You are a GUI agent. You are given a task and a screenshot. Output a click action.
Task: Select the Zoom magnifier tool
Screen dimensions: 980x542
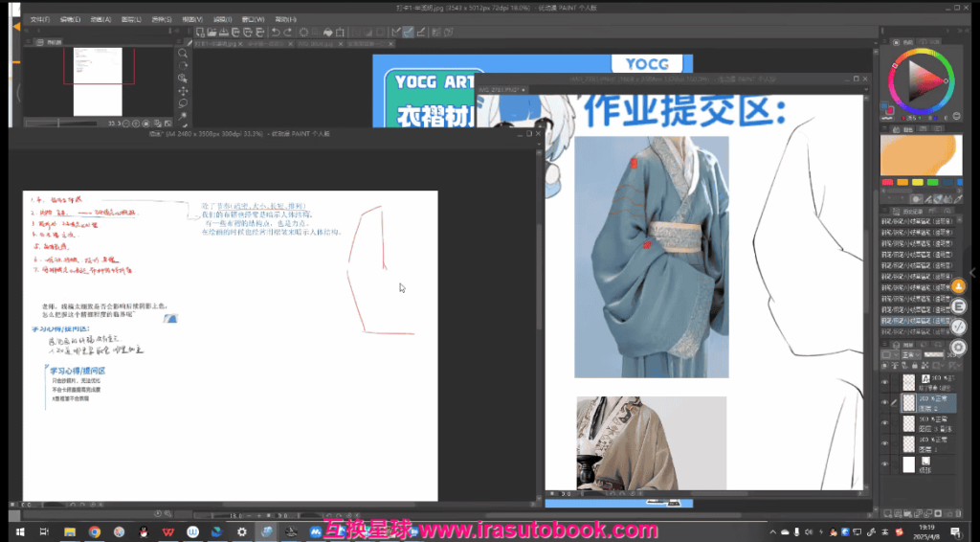pos(182,53)
